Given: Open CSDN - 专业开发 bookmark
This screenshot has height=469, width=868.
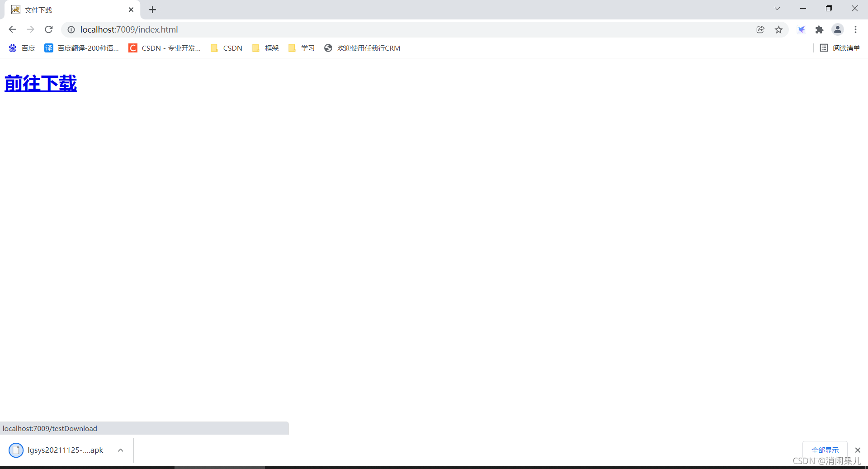Looking at the screenshot, I should 165,48.
